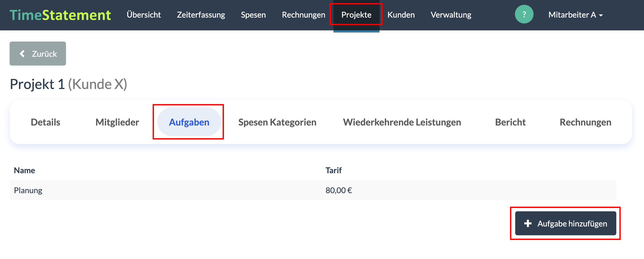Screen dimensions: 644x259
Task: Switch to the Details tab
Action: pyautogui.click(x=46, y=122)
